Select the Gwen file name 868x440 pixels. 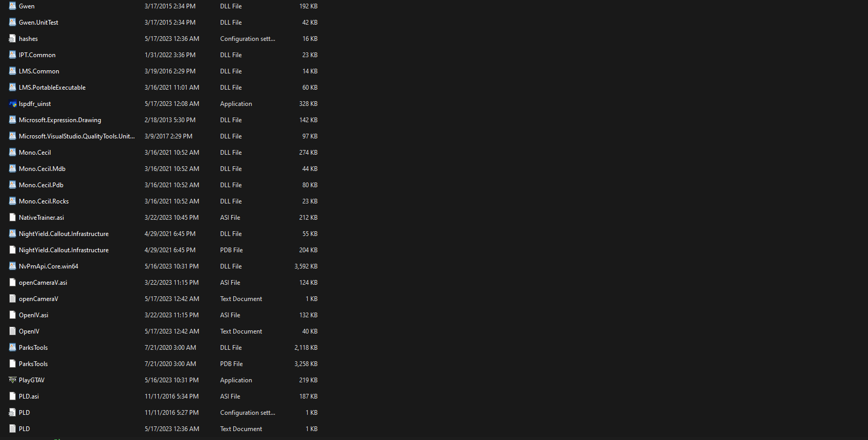pyautogui.click(x=27, y=6)
